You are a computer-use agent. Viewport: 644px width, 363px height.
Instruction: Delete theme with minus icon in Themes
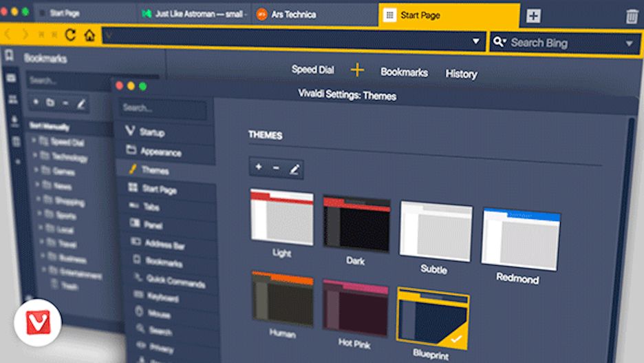[276, 168]
